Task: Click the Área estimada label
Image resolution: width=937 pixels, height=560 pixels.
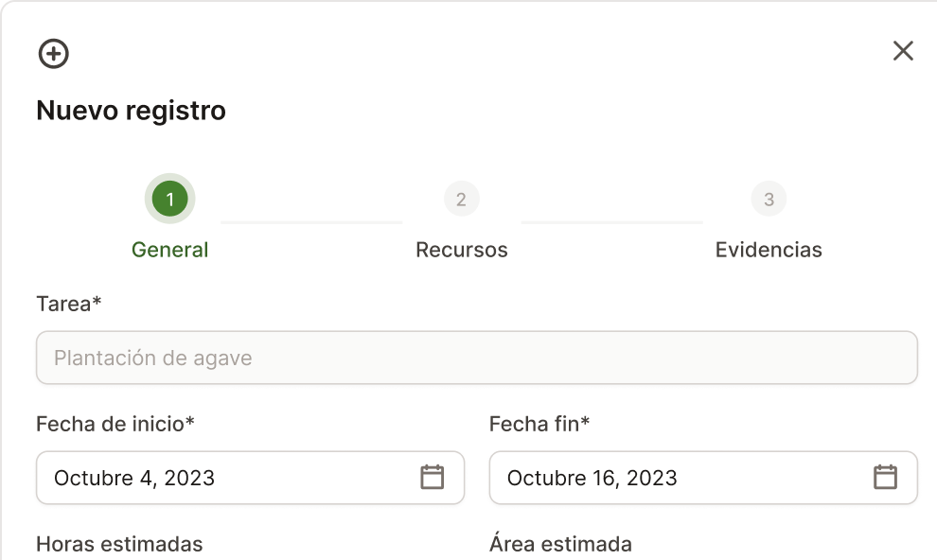Action: click(x=560, y=544)
